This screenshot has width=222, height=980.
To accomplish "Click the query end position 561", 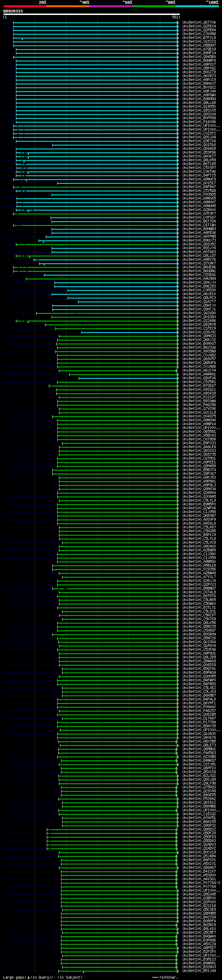I will [x=175, y=17].
